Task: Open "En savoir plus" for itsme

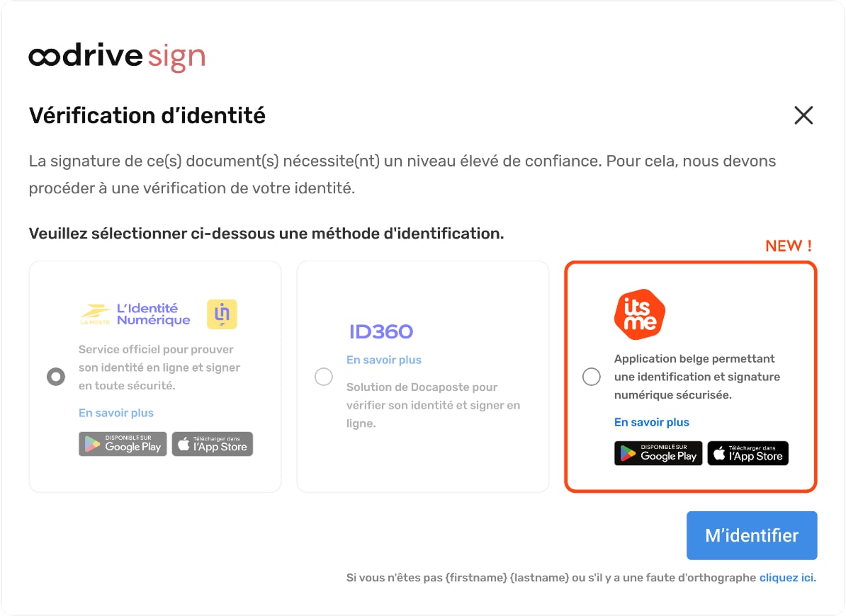Action: [652, 422]
